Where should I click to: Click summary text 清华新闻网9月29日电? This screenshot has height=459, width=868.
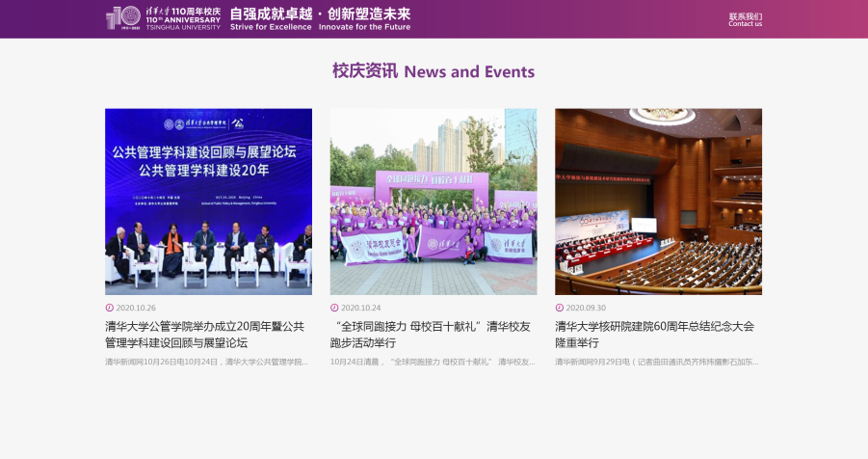pos(657,362)
